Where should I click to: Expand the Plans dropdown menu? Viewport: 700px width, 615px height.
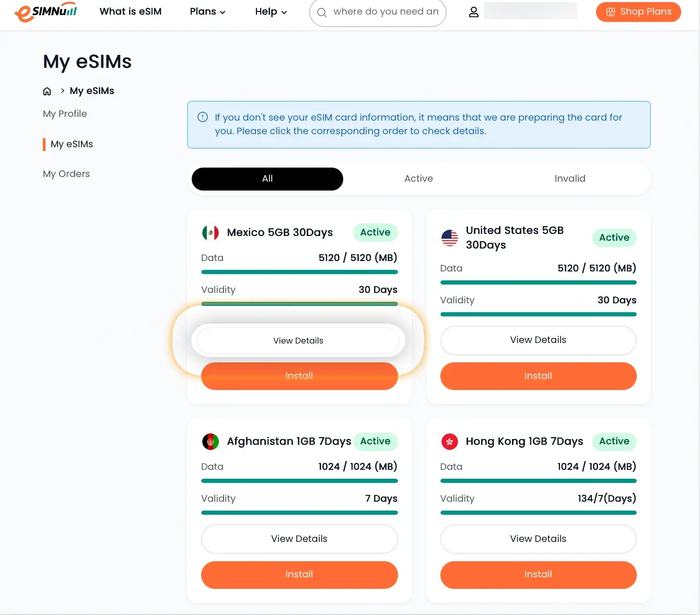point(207,11)
